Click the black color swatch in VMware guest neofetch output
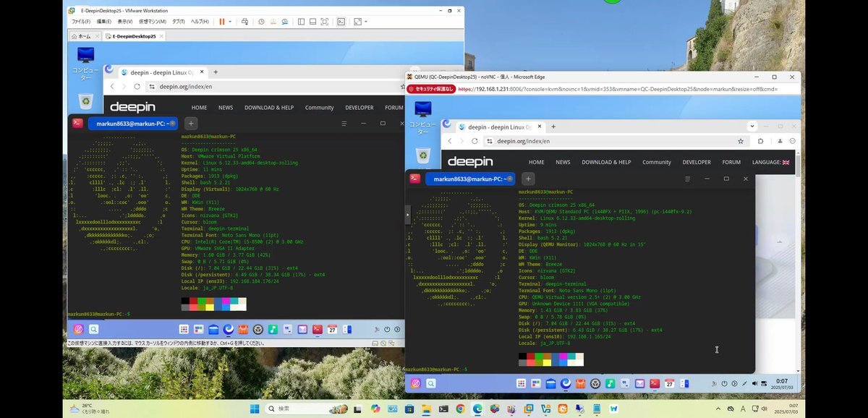Screen dimensions: 868x418 (x=185, y=301)
